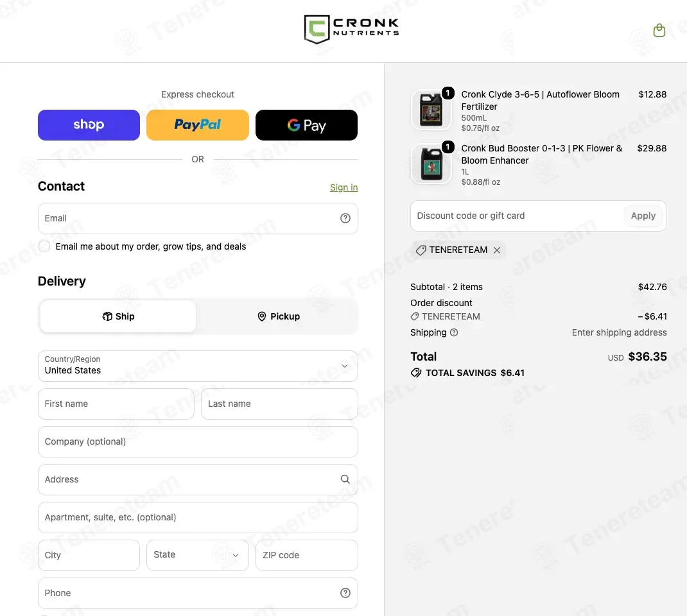Open the State dropdown
687x616 pixels.
(x=198, y=555)
